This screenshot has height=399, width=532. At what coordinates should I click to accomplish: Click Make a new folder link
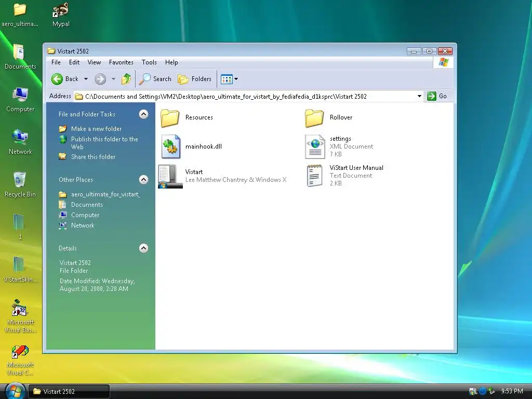96,129
